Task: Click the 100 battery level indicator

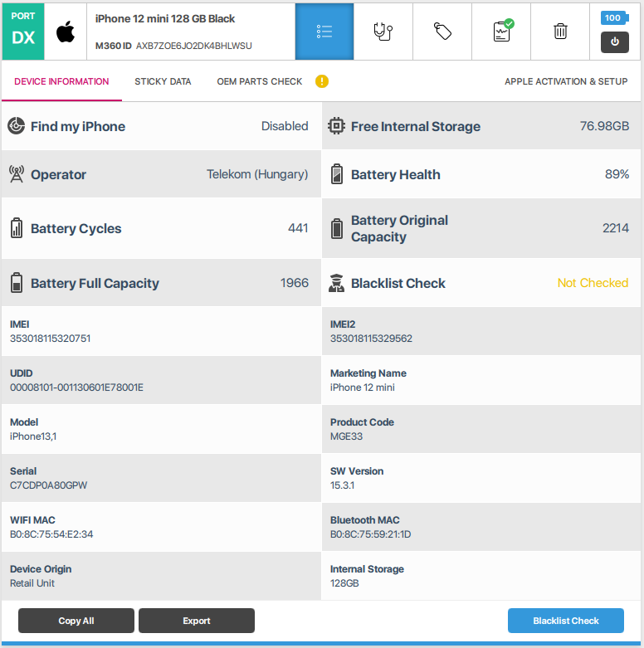Action: [x=614, y=17]
